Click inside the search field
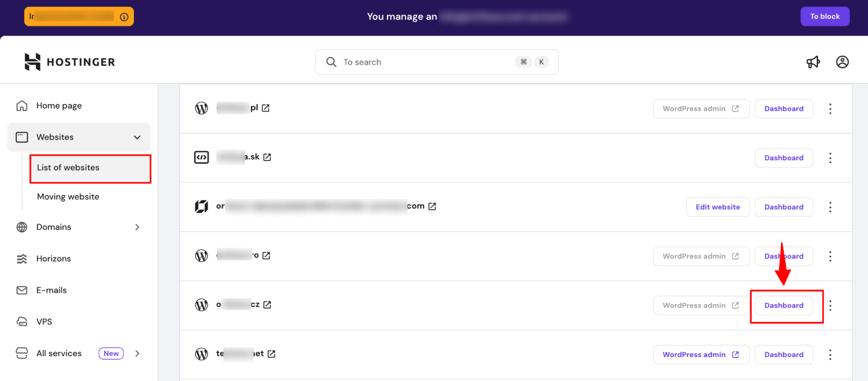 click(x=434, y=62)
